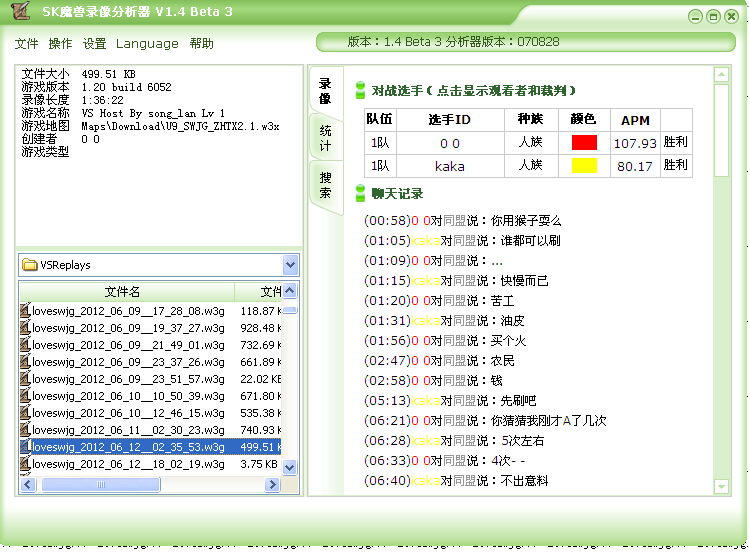749x553 pixels.
Task: Click file icon of 19_37_27 replay
Action: (x=25, y=328)
